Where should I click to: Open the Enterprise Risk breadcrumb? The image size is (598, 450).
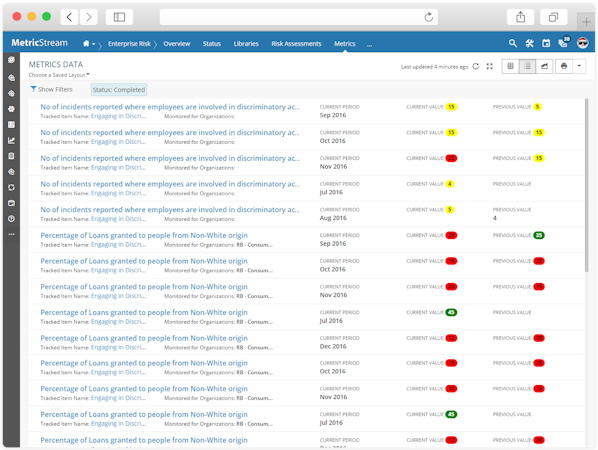tap(129, 43)
